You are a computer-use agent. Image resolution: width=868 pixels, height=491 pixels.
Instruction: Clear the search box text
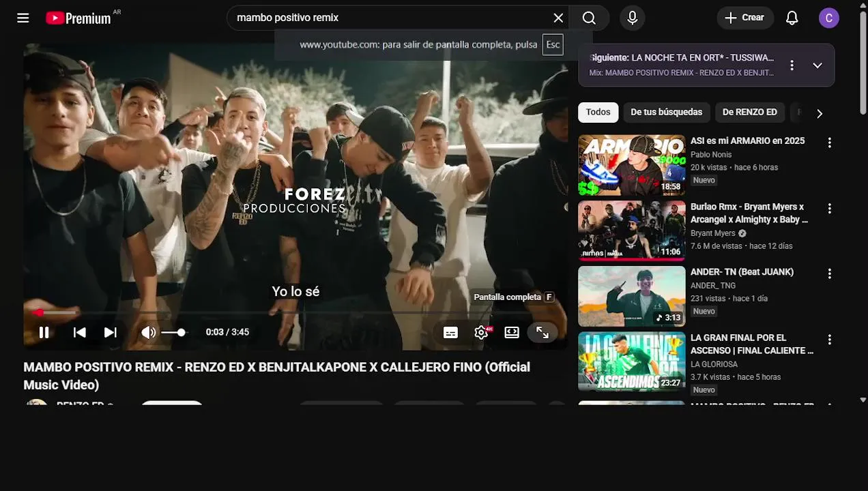click(558, 18)
